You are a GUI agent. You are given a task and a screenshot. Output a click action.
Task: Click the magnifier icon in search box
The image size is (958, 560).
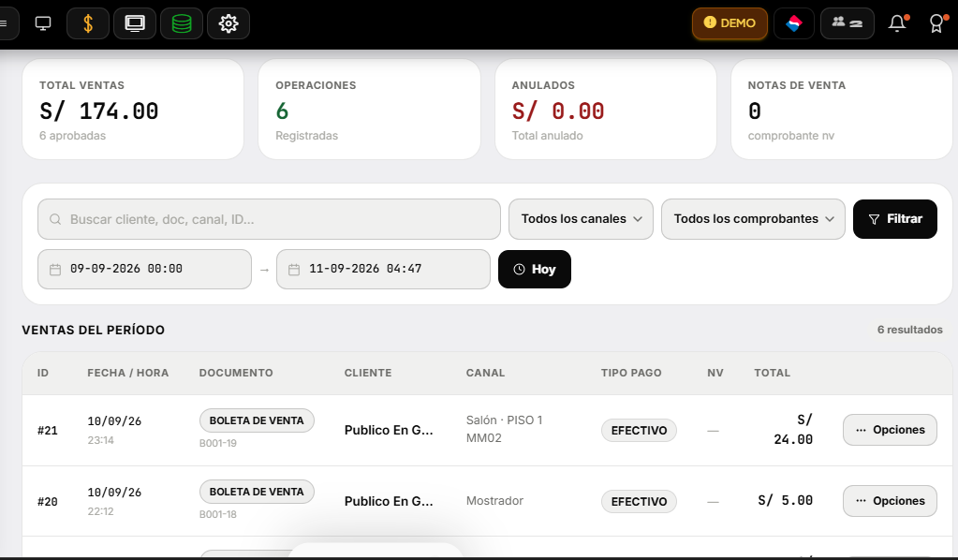[55, 219]
